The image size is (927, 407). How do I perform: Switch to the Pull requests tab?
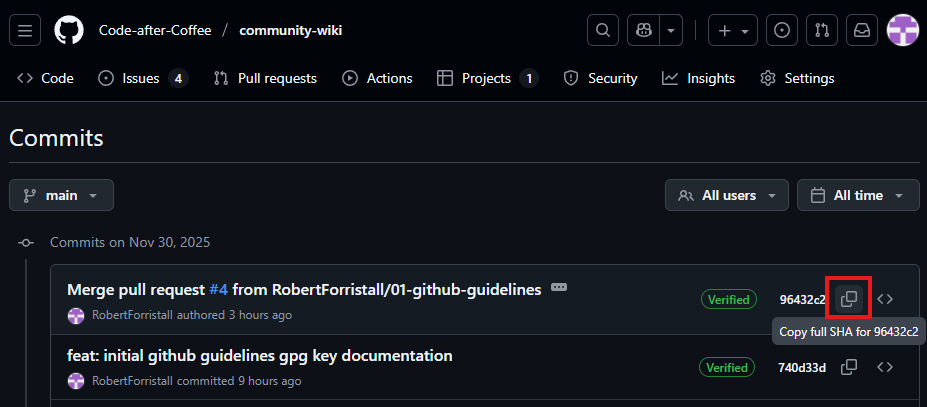(265, 78)
